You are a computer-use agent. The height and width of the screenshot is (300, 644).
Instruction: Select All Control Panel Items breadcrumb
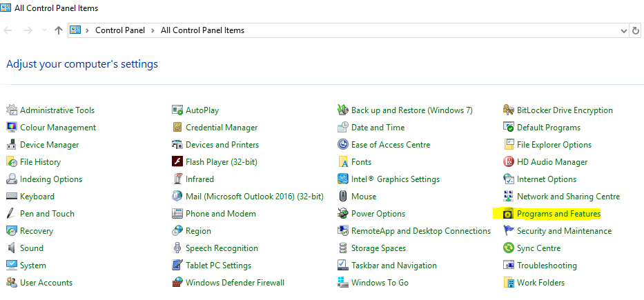(202, 30)
